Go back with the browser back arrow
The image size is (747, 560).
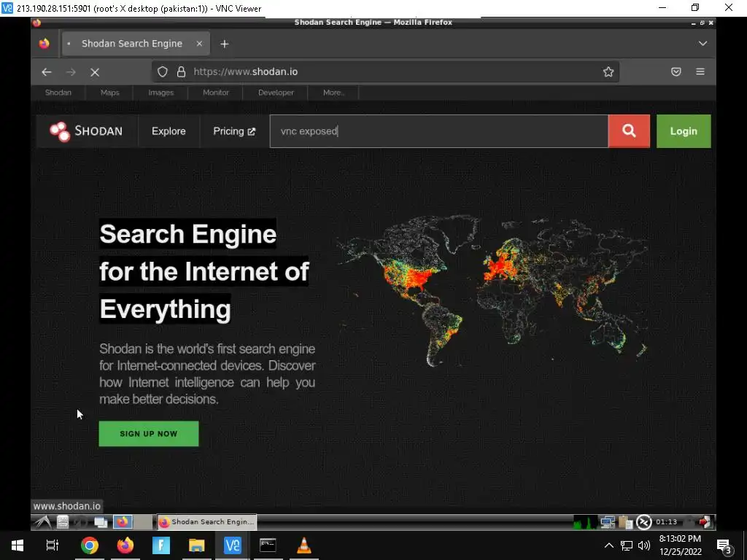(46, 72)
